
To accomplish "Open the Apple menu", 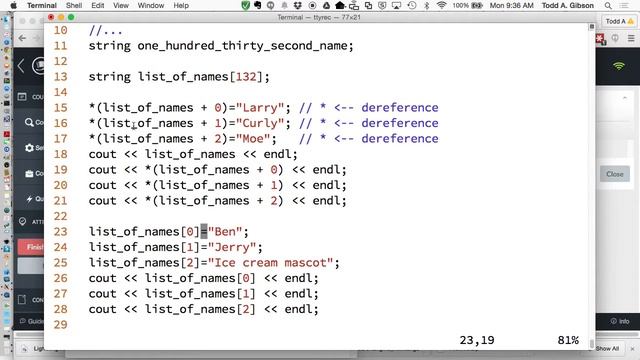I will tap(13, 5).
